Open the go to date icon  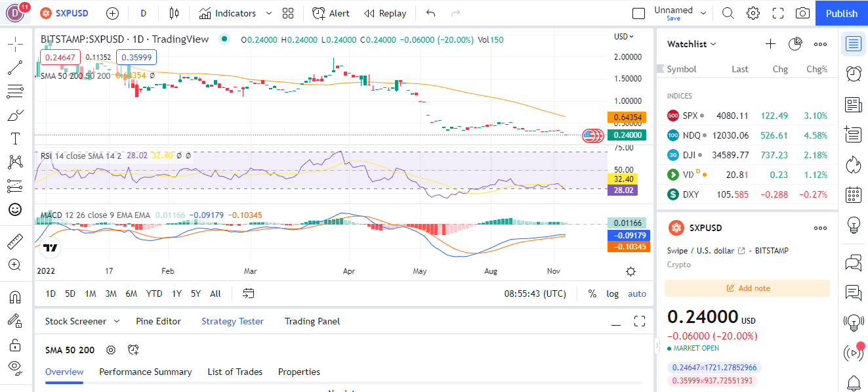coord(248,294)
